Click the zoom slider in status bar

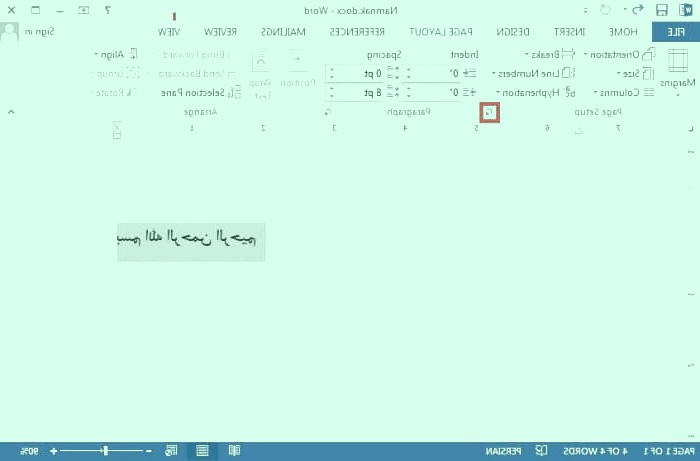[105, 451]
